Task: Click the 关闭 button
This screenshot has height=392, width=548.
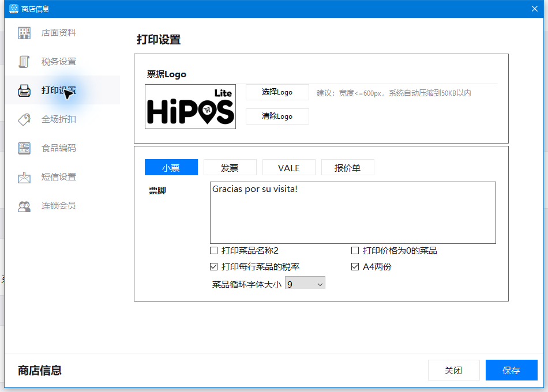Action: pos(453,370)
